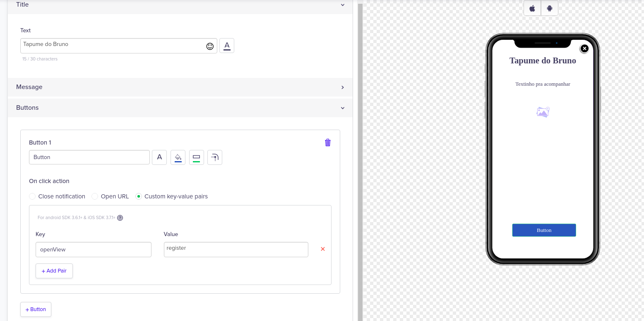Open the button border color tool
The width and height of the screenshot is (644, 321).
[x=197, y=157]
